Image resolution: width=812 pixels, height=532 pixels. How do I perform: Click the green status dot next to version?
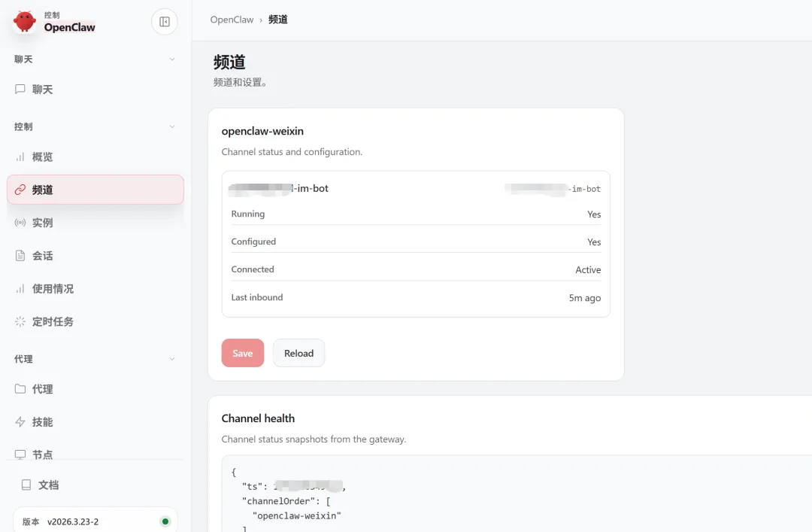[x=165, y=521]
